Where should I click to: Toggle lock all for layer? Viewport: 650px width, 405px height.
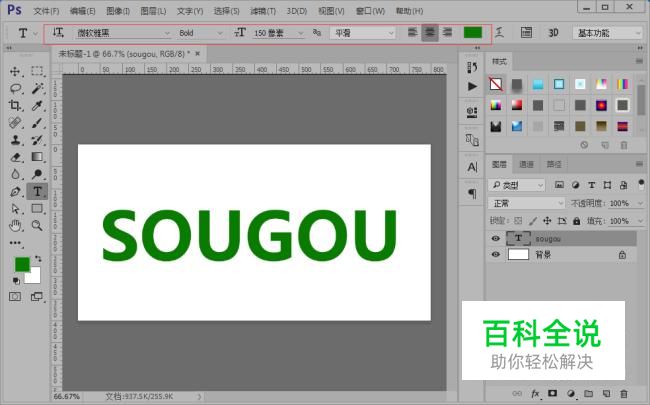click(576, 221)
